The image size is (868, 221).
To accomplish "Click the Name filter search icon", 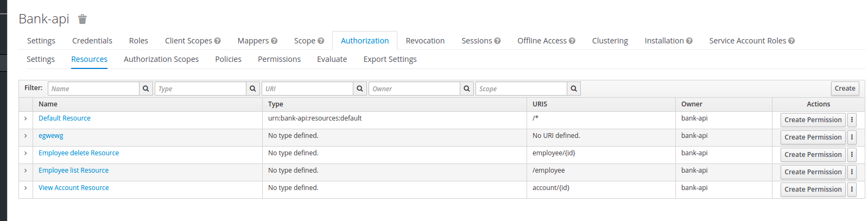I will click(145, 89).
